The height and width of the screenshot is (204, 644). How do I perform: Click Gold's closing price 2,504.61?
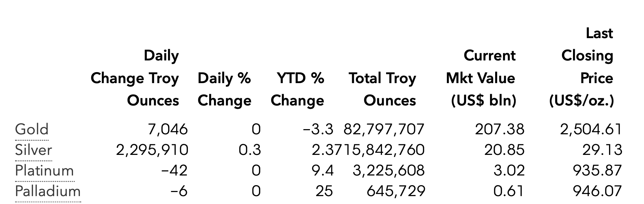pyautogui.click(x=591, y=129)
